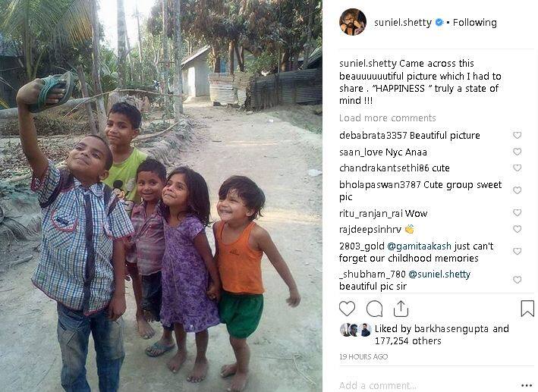Viewport: 538px width, 392px height.
Task: Open the comment bubble icon
Action: click(374, 309)
